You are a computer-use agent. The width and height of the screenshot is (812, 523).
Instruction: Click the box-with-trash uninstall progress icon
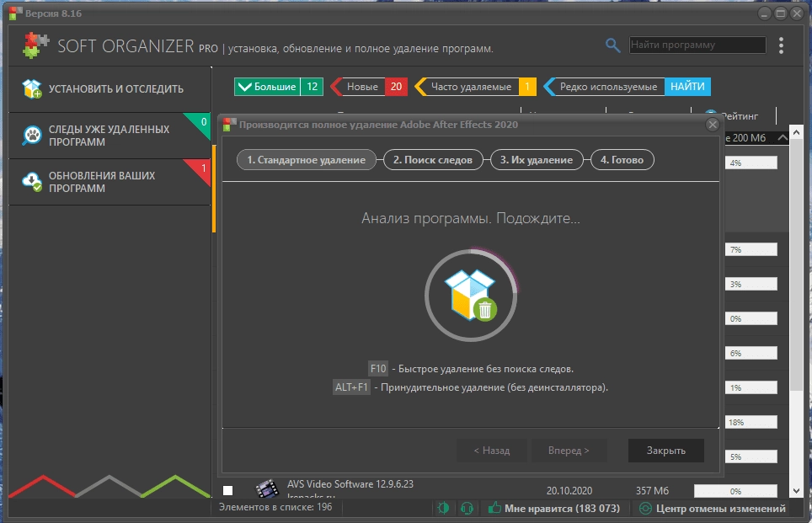[x=471, y=295]
